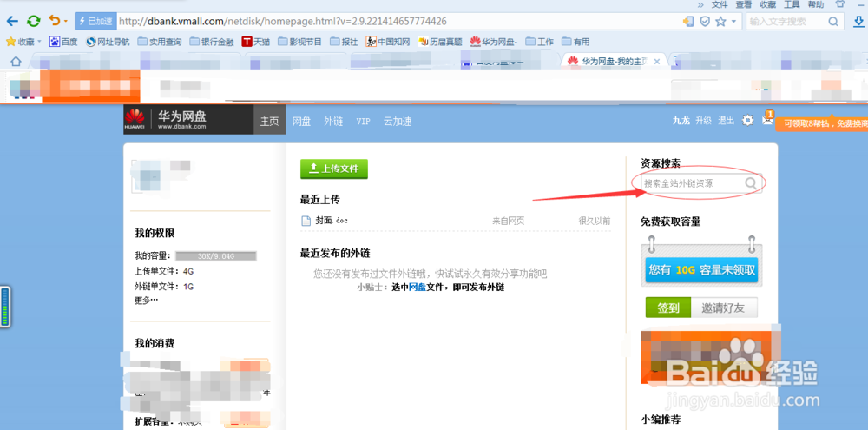Click the 九龙 username link
The image size is (868, 430).
pyautogui.click(x=681, y=120)
